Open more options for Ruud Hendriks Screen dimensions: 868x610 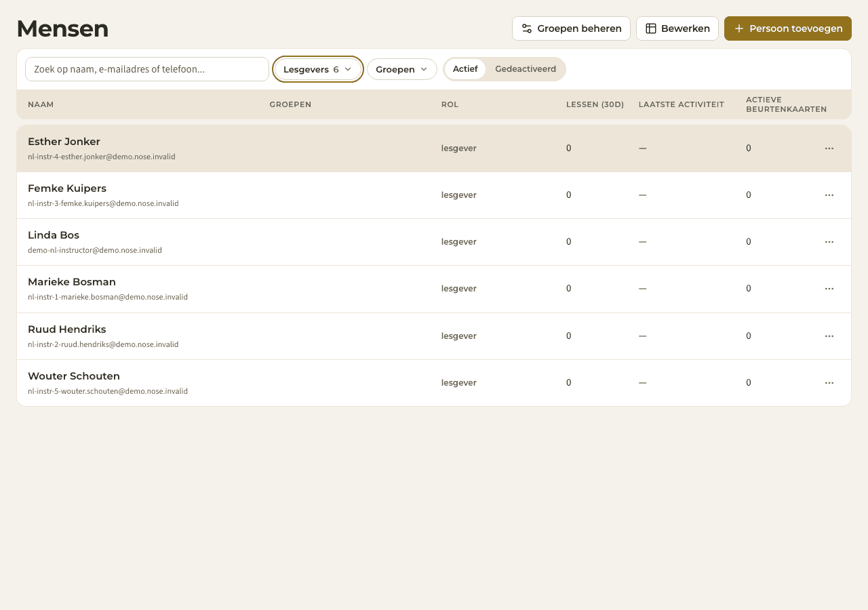pyautogui.click(x=829, y=336)
